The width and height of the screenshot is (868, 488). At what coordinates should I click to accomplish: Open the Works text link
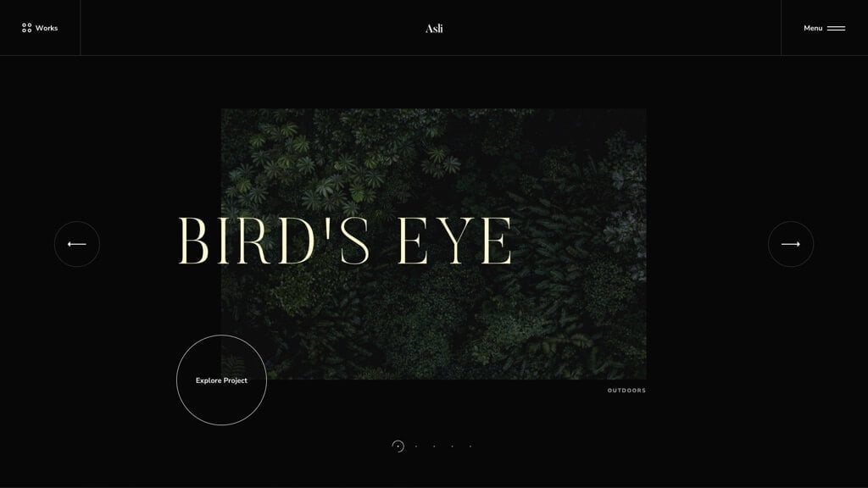47,28
